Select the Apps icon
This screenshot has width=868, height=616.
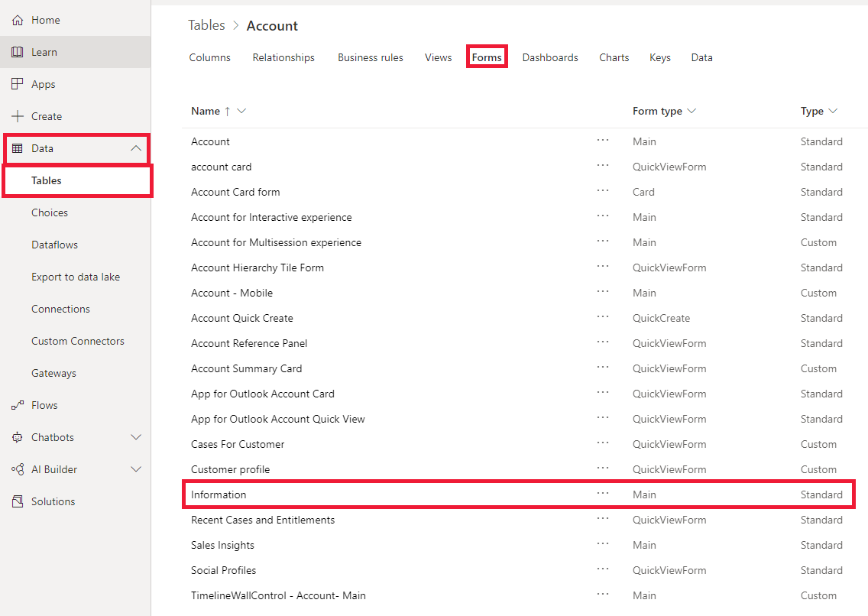(17, 84)
